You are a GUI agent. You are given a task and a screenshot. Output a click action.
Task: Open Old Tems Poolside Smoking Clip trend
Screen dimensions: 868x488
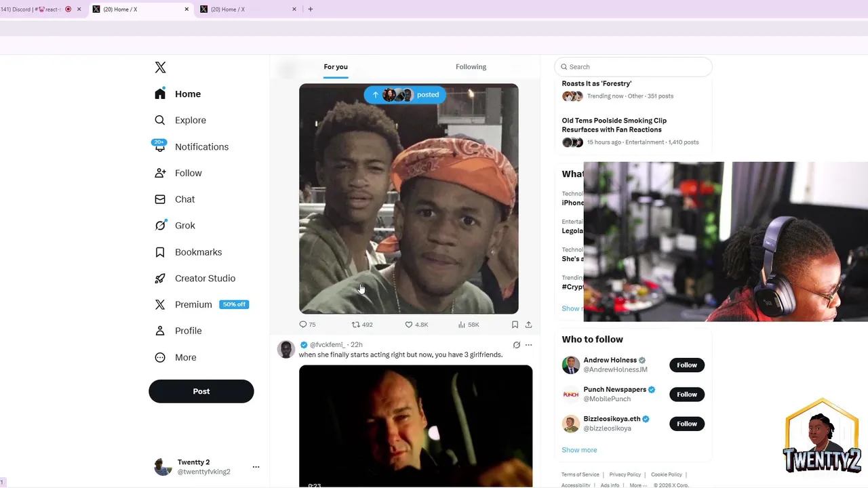point(614,125)
